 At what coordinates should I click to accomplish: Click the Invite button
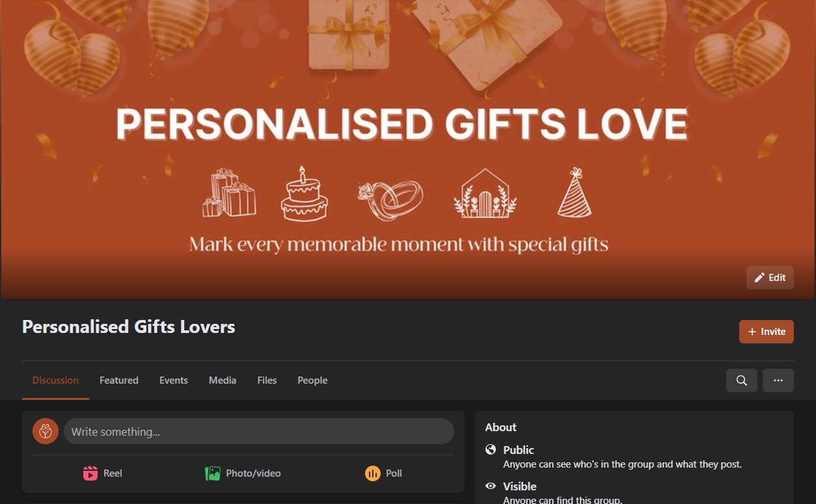(767, 332)
